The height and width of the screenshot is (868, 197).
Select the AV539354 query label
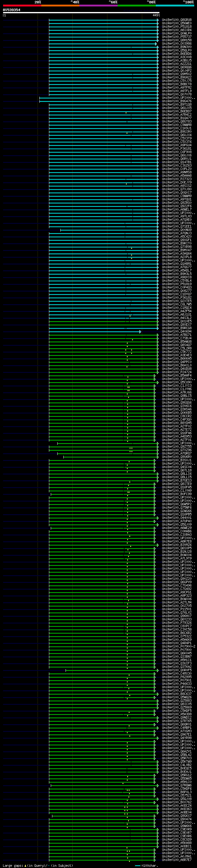coord(11,10)
